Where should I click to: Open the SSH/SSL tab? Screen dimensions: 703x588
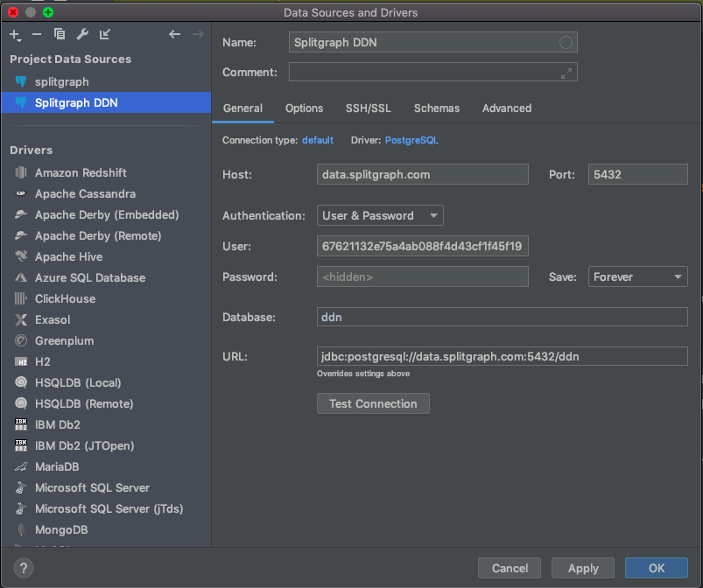pyautogui.click(x=368, y=108)
